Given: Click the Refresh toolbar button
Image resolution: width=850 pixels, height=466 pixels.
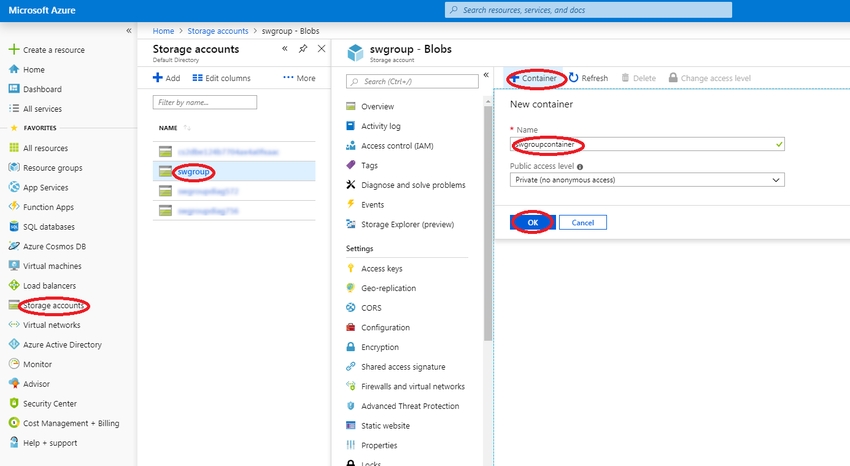Looking at the screenshot, I should click(588, 78).
